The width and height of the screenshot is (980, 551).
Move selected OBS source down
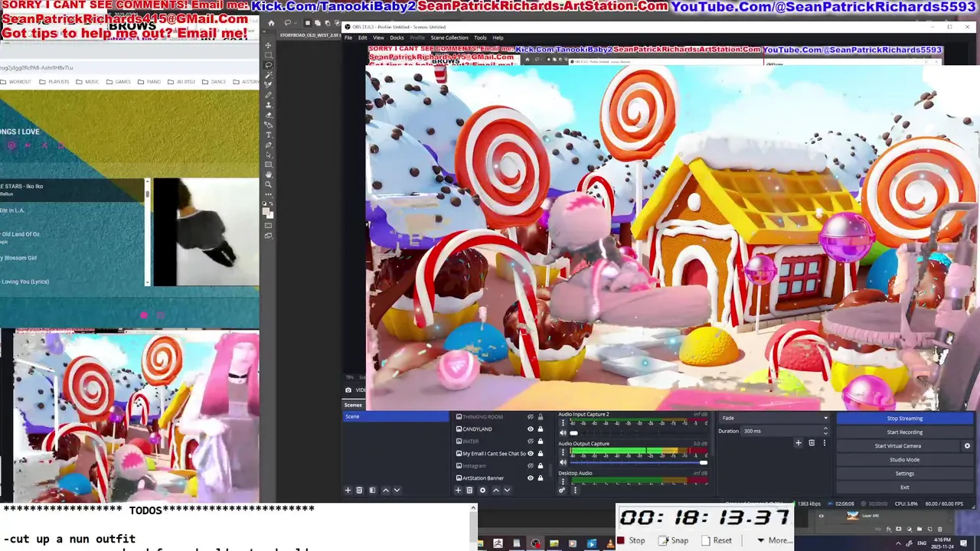point(507,490)
